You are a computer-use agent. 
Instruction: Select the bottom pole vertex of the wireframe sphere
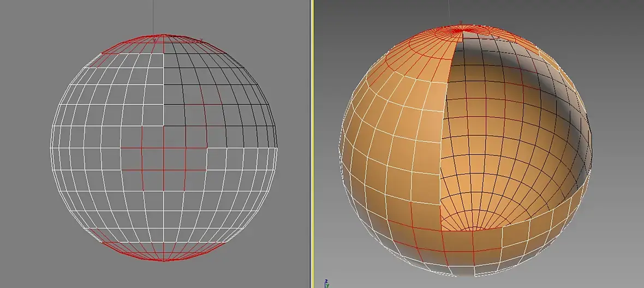pos(164,260)
